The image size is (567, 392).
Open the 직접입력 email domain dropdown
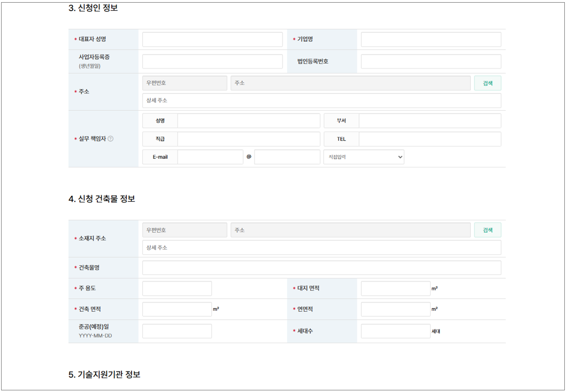(x=363, y=157)
